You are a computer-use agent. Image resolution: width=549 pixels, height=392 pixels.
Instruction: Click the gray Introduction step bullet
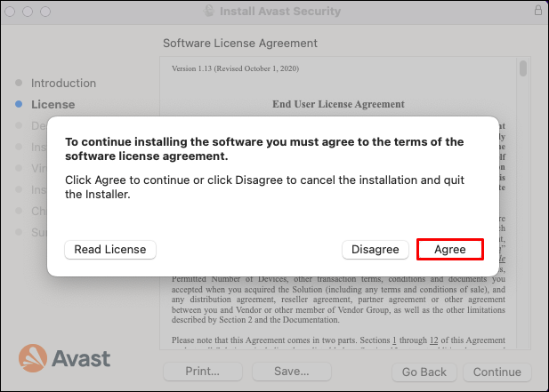pos(20,83)
